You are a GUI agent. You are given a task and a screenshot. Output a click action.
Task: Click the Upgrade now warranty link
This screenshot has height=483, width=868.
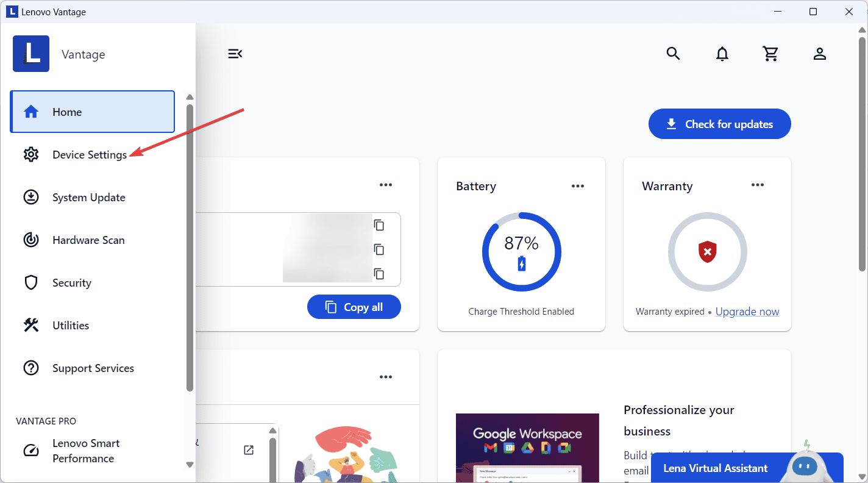[x=747, y=311]
